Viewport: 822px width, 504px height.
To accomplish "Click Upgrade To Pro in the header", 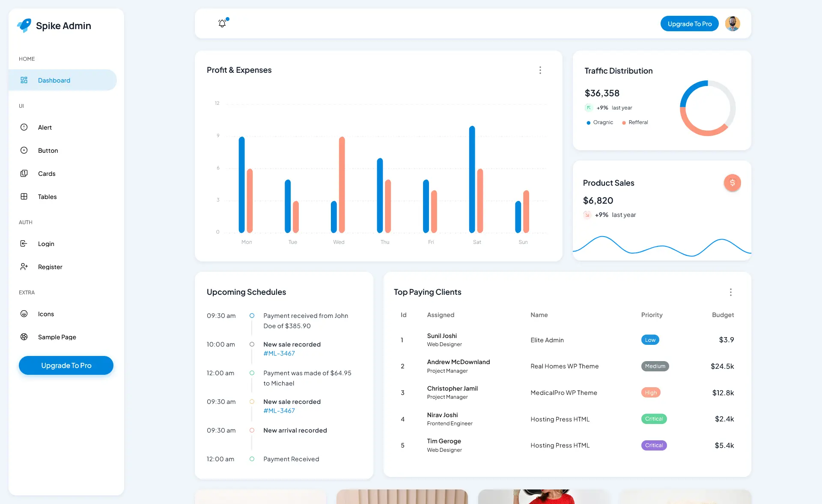I will click(689, 24).
